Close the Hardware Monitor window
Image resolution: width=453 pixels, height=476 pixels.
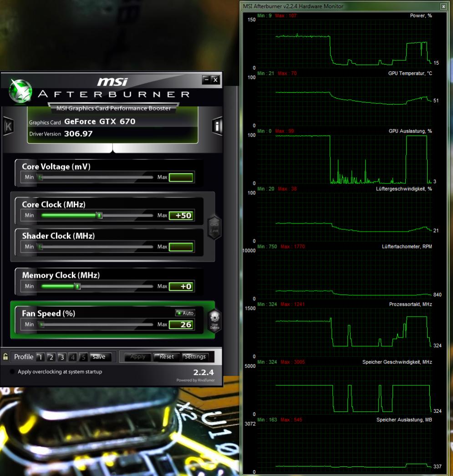(443, 6)
